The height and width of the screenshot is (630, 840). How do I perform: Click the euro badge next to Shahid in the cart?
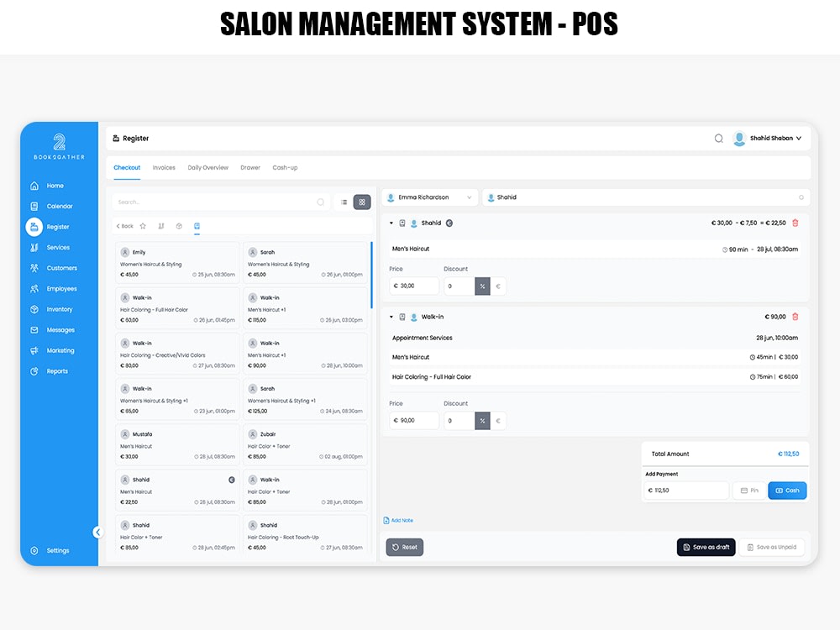point(449,223)
